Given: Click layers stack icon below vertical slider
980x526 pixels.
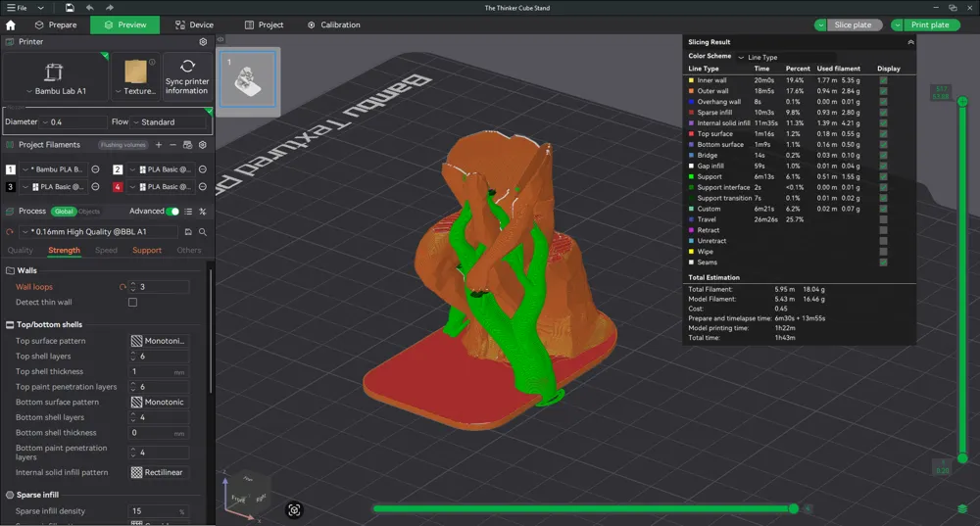Looking at the screenshot, I should point(962,508).
